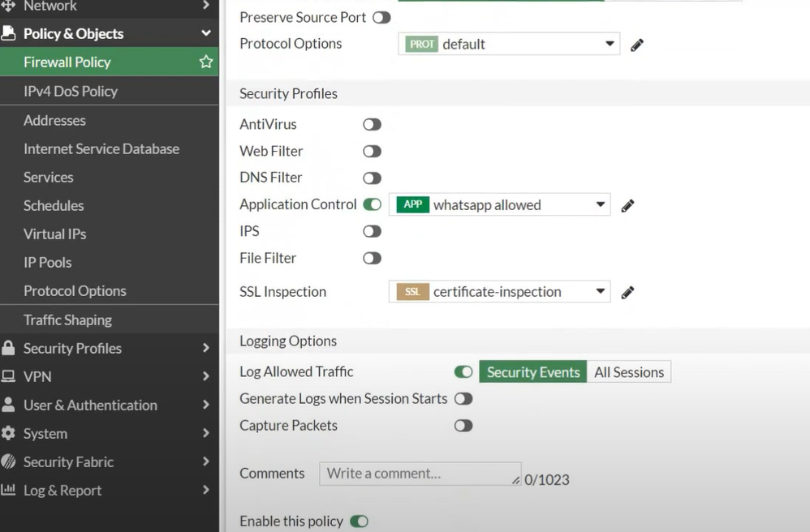
Task: Open the SSL Inspection certificate-inspection dropdown
Action: [499, 292]
